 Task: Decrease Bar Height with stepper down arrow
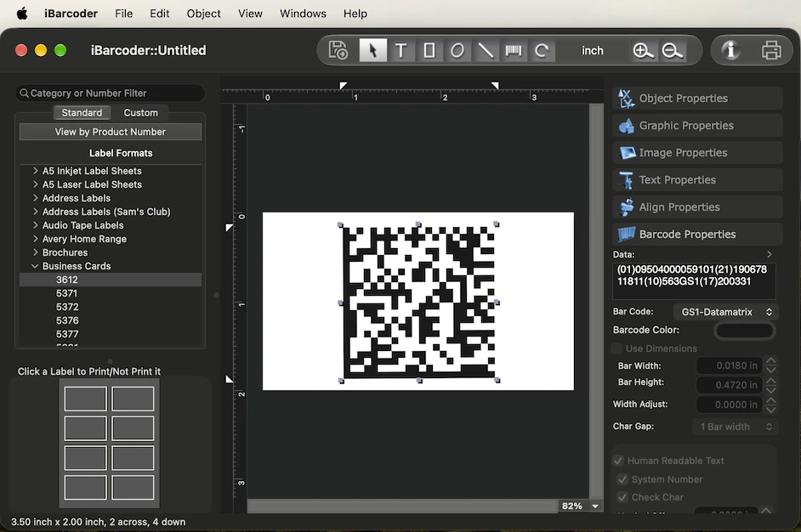coord(771,389)
